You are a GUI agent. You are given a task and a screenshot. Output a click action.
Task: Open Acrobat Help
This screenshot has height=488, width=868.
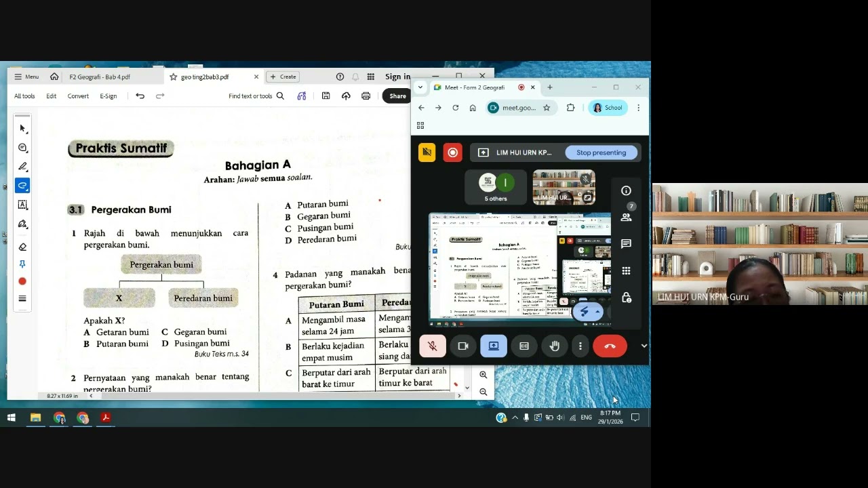[340, 77]
